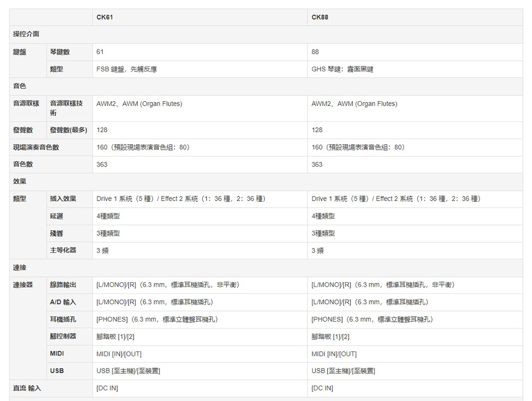Click the 主等化器 row label
Screen dimensions: 532x401
point(63,250)
